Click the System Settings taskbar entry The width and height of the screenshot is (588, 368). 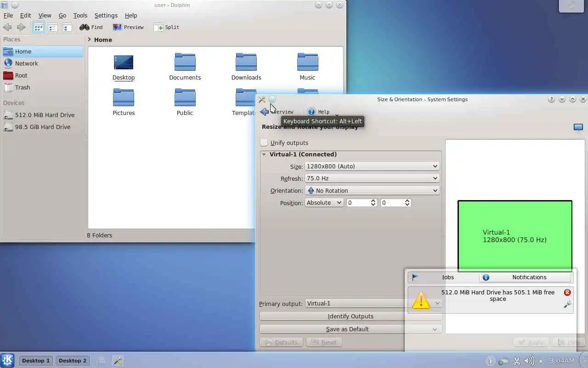click(x=118, y=361)
